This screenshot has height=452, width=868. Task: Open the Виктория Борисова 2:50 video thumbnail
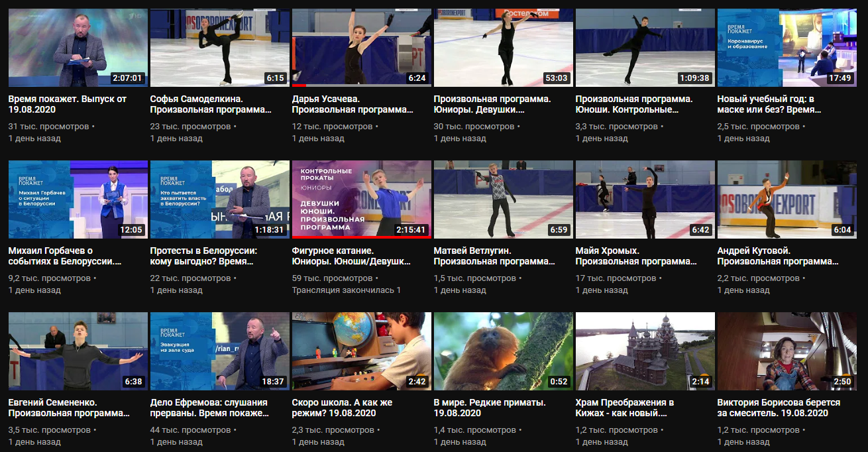(787, 351)
